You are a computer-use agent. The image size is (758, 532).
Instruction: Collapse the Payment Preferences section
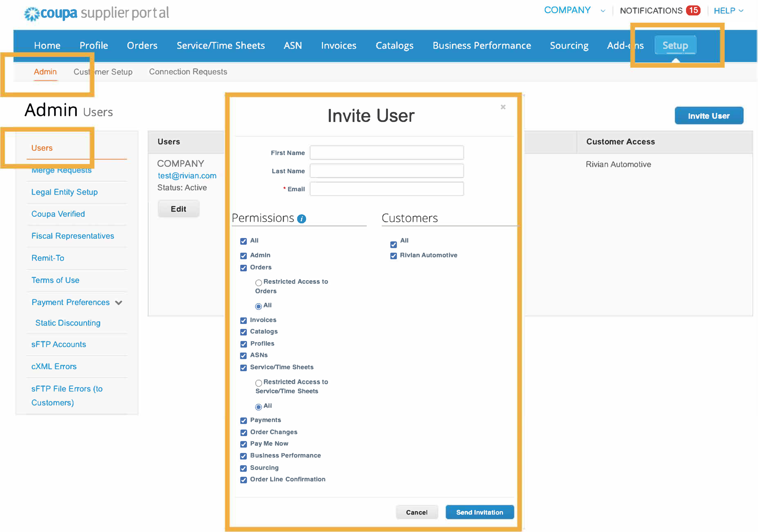tap(119, 302)
